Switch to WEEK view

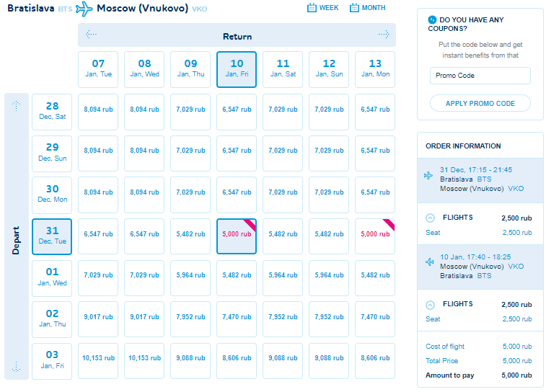click(323, 8)
